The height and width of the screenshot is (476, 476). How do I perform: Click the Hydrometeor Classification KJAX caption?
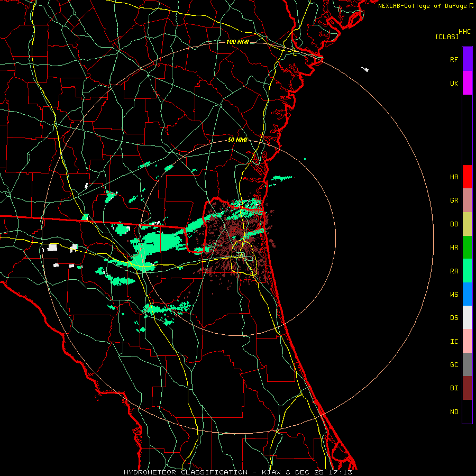coord(237,472)
